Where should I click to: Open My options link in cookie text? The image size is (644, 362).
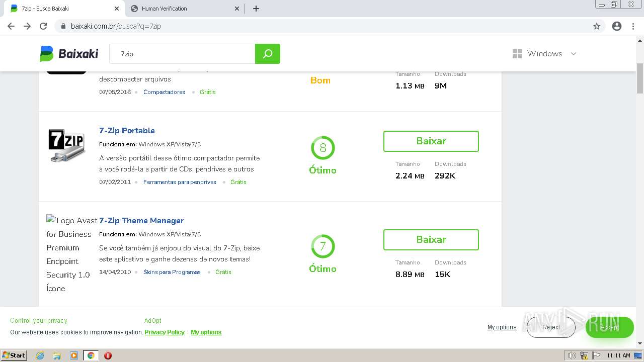coord(206,332)
